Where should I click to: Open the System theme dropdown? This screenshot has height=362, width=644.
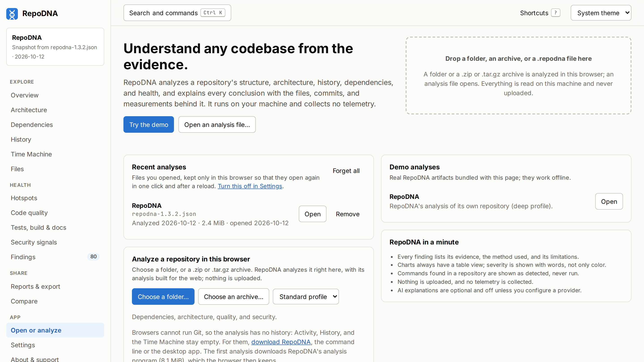[x=601, y=13]
